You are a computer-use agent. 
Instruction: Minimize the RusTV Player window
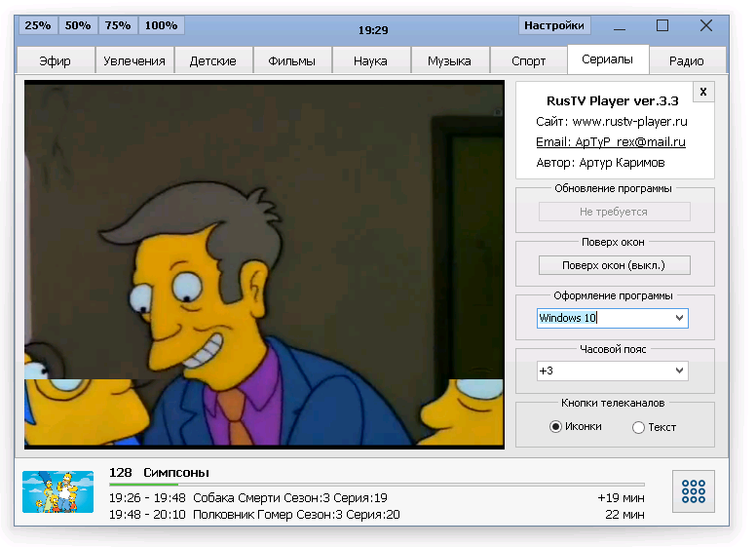[620, 26]
